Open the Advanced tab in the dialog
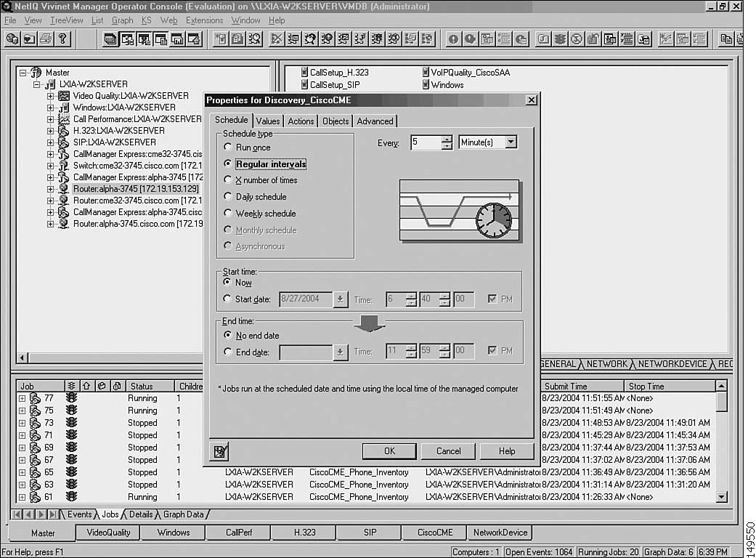The width and height of the screenshot is (756, 558). [x=375, y=121]
